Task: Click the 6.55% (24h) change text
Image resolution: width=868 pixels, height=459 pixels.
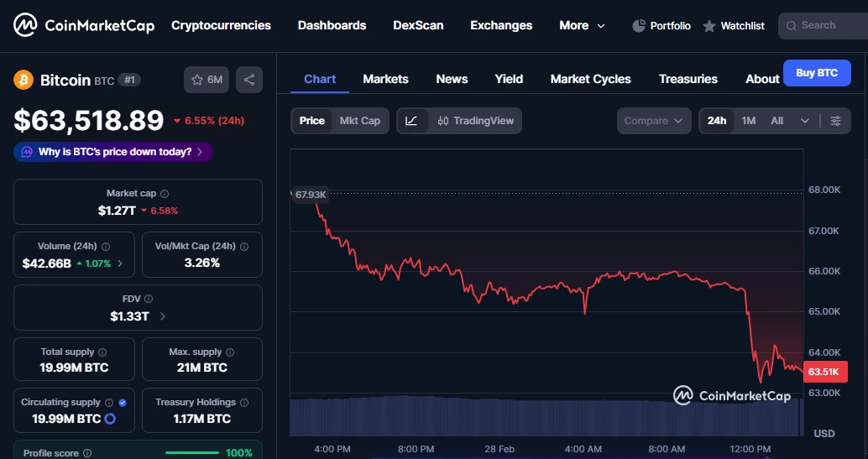Action: tap(209, 121)
